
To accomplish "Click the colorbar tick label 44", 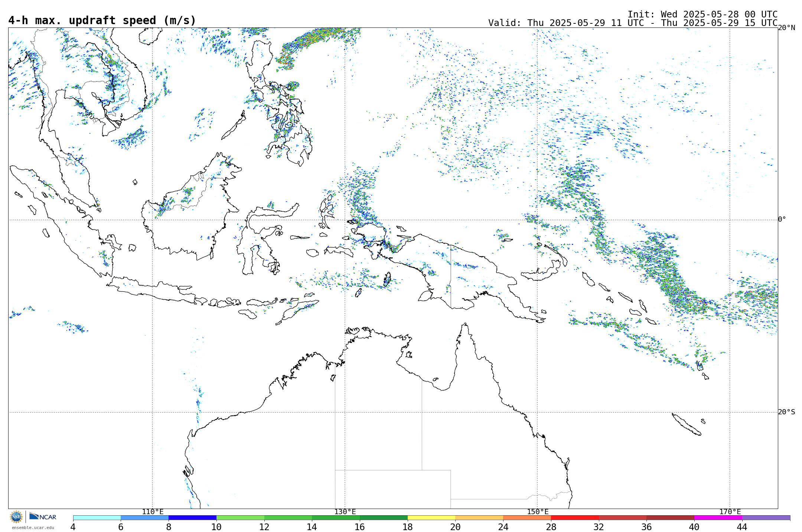I will (x=742, y=527).
